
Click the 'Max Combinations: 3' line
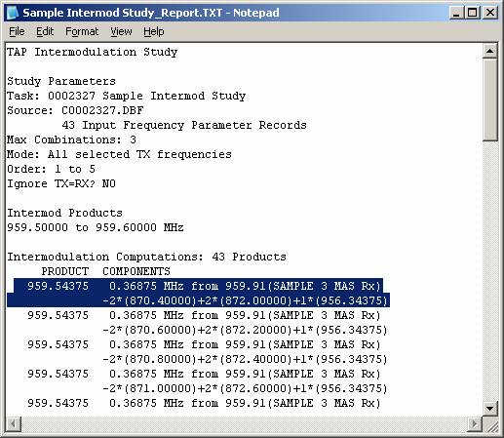click(71, 139)
